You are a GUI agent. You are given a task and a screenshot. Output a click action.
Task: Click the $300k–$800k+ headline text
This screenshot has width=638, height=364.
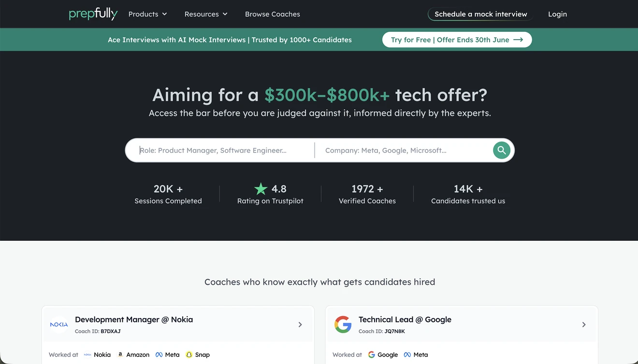pyautogui.click(x=327, y=95)
